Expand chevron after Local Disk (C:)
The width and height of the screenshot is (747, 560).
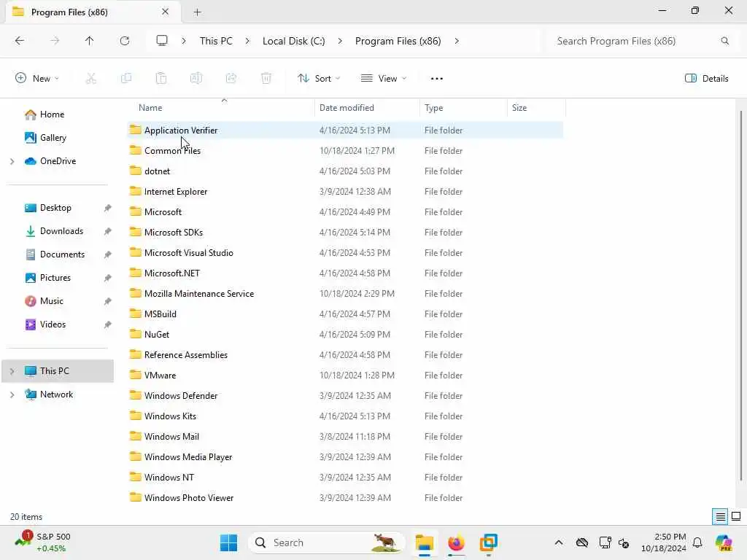340,41
